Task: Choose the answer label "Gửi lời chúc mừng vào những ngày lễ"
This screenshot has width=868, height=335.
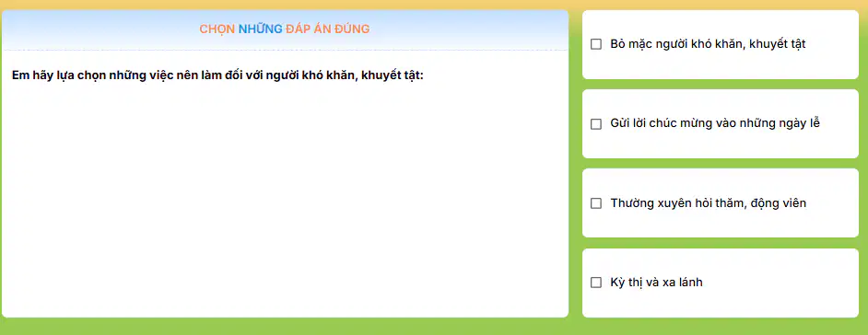Action: pos(715,123)
